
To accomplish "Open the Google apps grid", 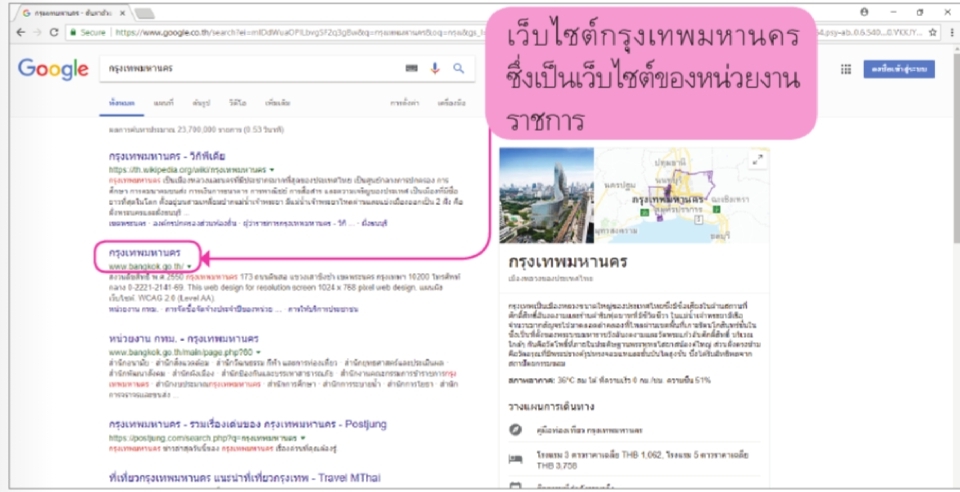I will (845, 69).
